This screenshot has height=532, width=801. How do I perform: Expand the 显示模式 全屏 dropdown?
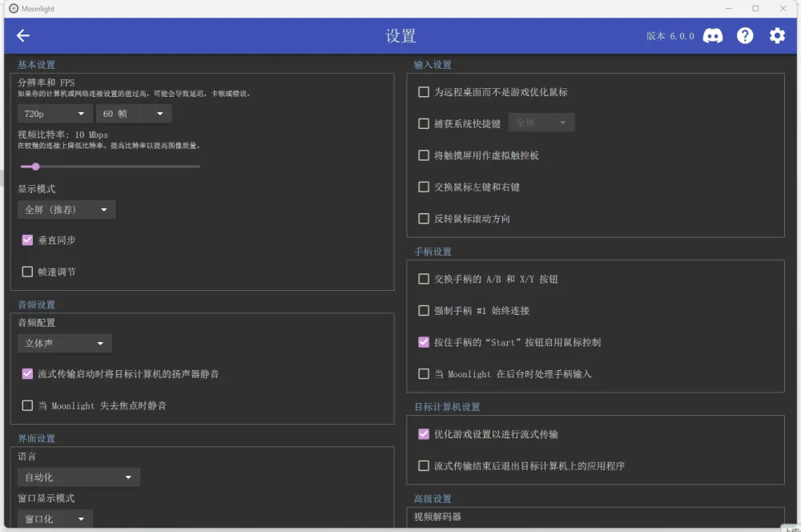(66, 209)
